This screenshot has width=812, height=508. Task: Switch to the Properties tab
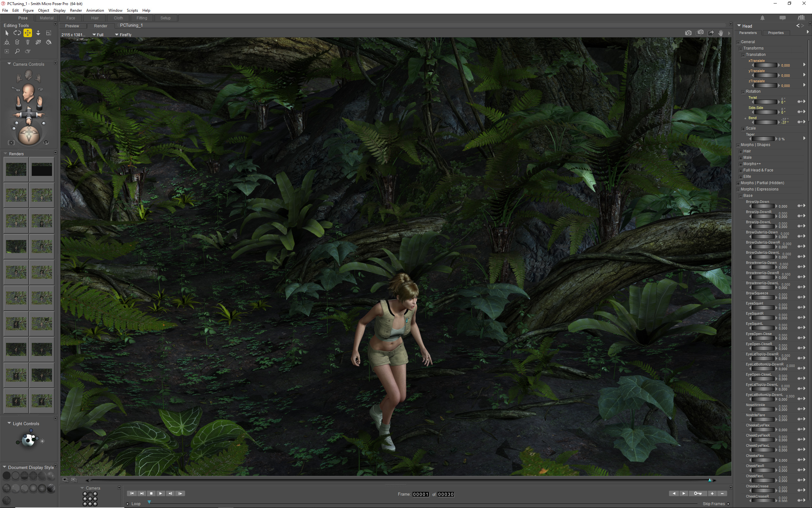point(776,33)
